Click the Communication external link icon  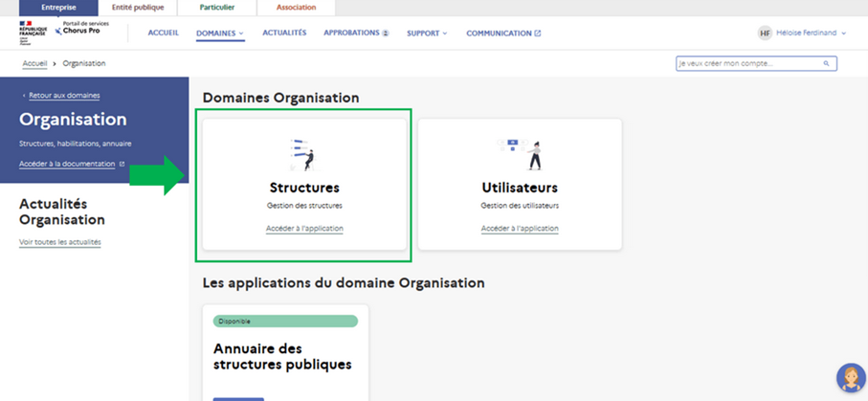point(537,33)
